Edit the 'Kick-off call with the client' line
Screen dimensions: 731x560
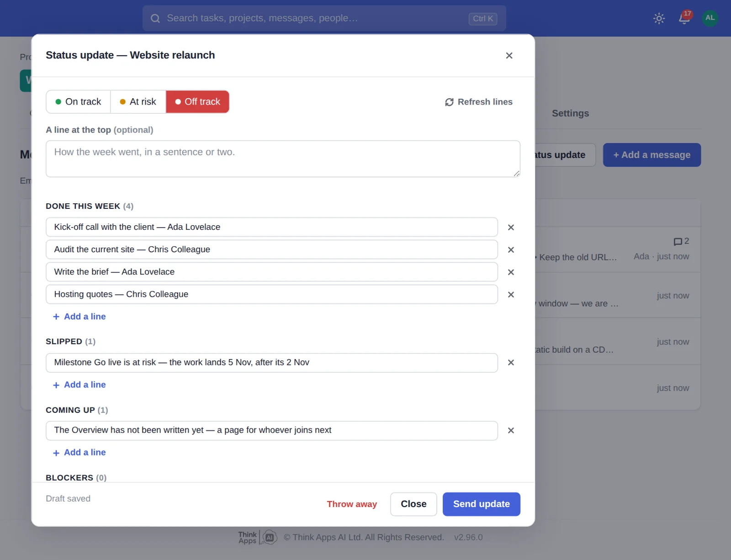tap(271, 227)
